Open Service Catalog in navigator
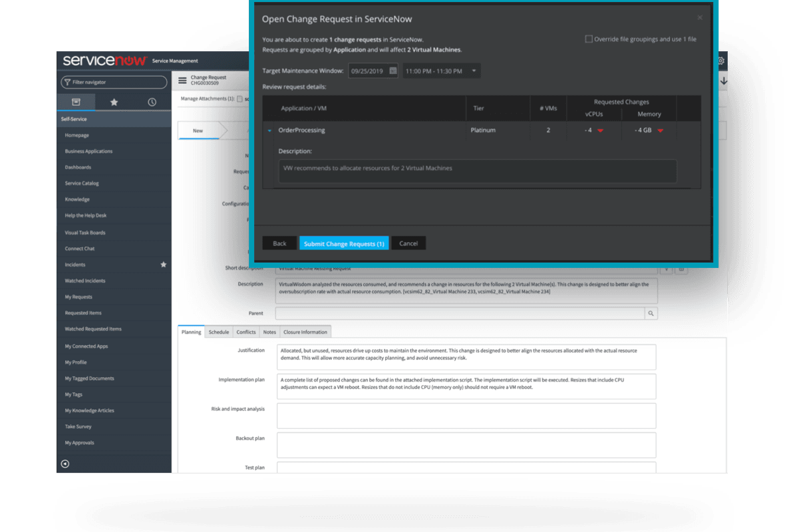Viewport: 785px width, 532px height. pos(82,183)
